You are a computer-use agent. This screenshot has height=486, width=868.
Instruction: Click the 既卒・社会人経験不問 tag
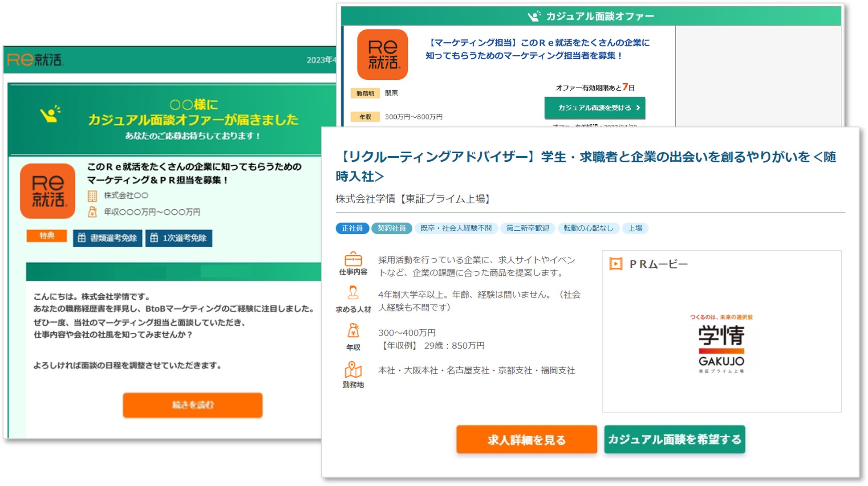click(x=456, y=229)
